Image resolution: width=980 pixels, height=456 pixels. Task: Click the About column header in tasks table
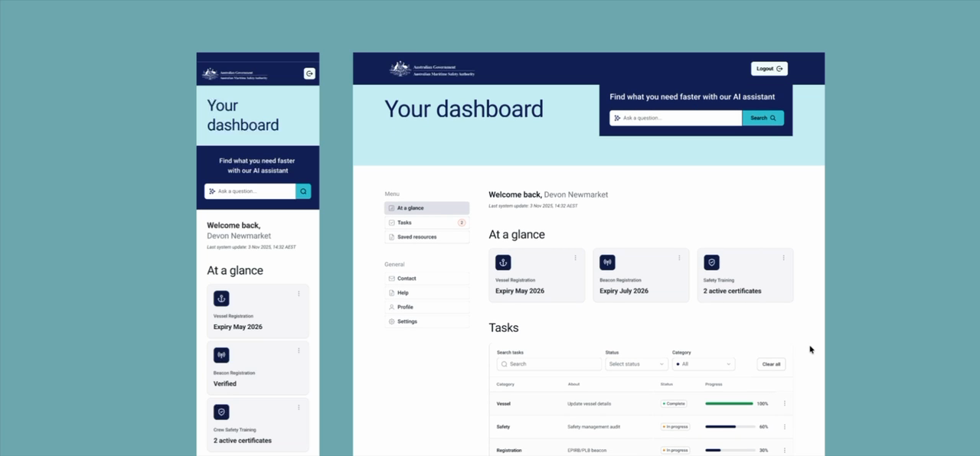[573, 384]
